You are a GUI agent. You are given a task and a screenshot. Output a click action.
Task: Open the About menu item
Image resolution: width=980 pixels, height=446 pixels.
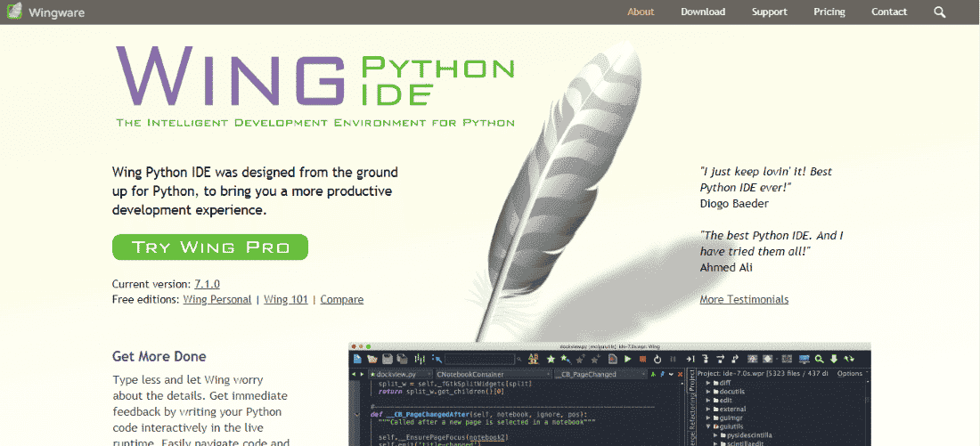pos(641,12)
